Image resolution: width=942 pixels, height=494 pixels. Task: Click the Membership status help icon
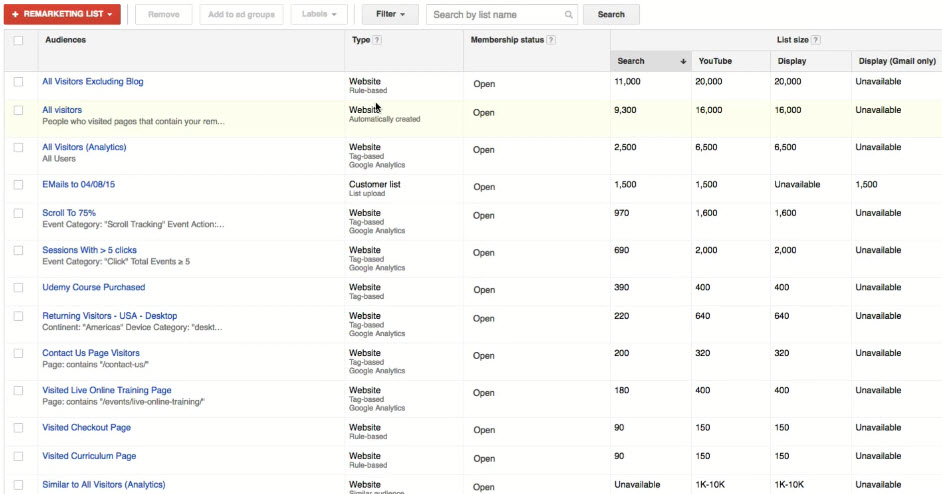552,40
